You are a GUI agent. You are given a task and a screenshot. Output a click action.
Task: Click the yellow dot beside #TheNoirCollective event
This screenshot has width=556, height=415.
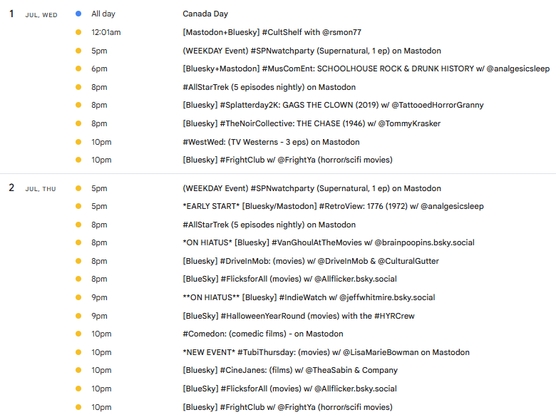tap(78, 123)
